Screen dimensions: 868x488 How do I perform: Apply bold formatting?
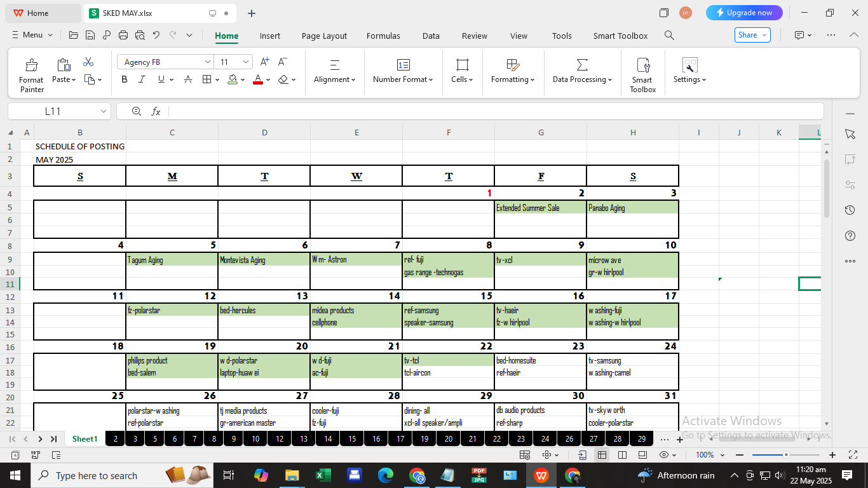pos(124,79)
